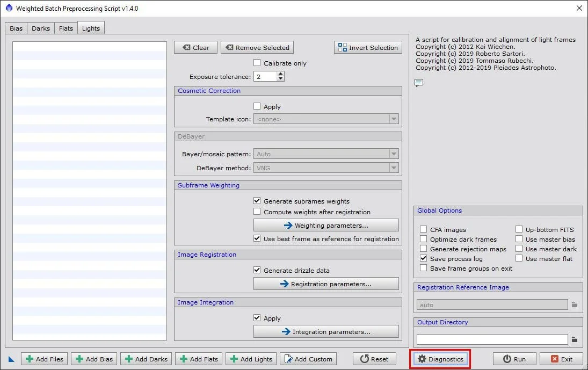
Task: Click Add Custom button
Action: pyautogui.click(x=308, y=359)
